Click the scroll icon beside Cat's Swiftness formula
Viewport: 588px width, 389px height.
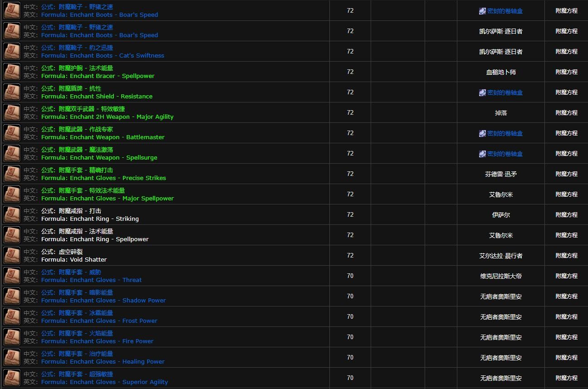click(12, 52)
